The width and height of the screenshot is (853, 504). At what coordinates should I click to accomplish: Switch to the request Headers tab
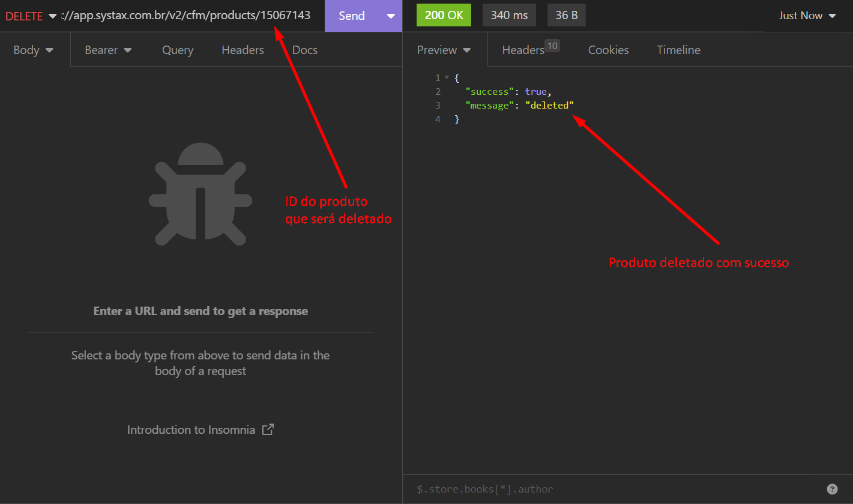[243, 50]
